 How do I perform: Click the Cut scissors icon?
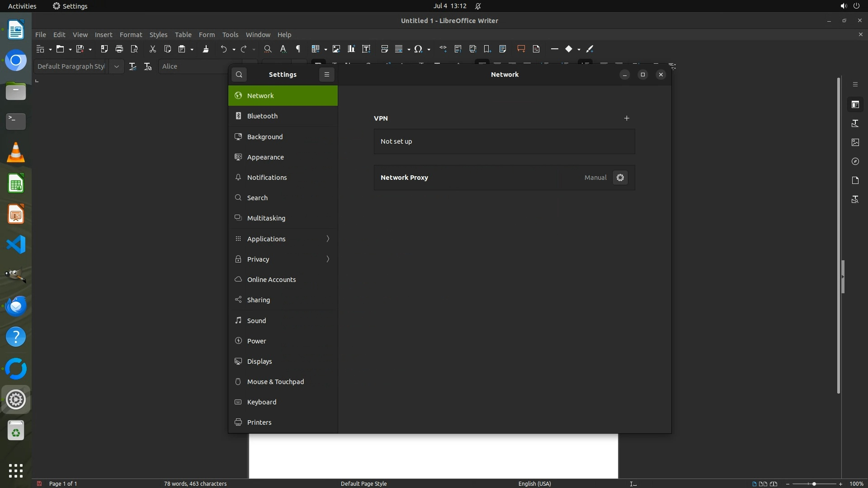click(152, 49)
